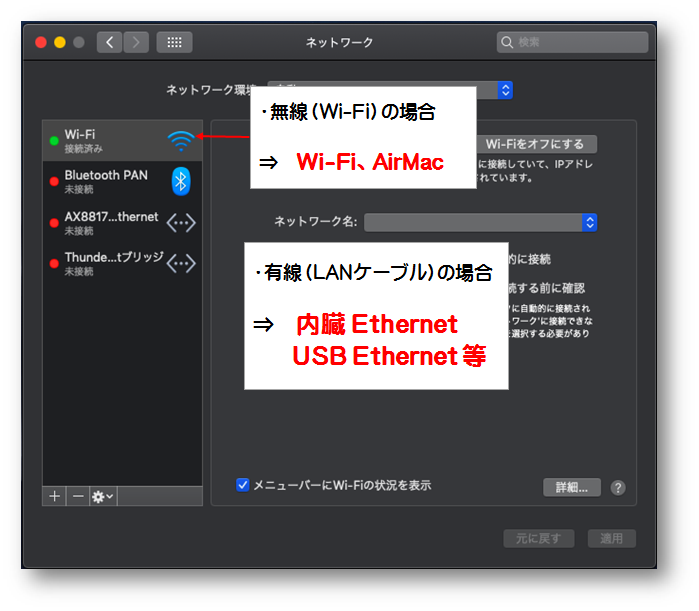
Task: Click the Wi-Fiをオフにする button
Action: tap(535, 144)
